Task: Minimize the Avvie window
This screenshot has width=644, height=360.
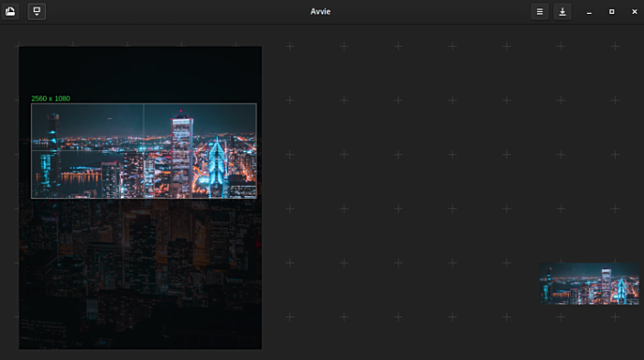Action: coord(589,12)
